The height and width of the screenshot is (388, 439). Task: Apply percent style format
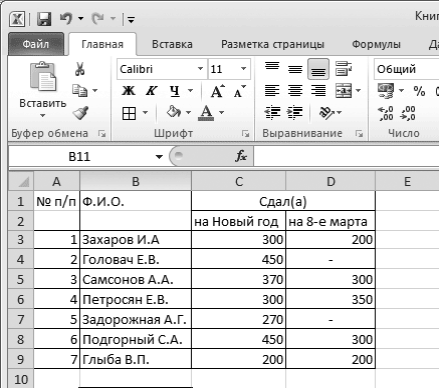tap(419, 91)
